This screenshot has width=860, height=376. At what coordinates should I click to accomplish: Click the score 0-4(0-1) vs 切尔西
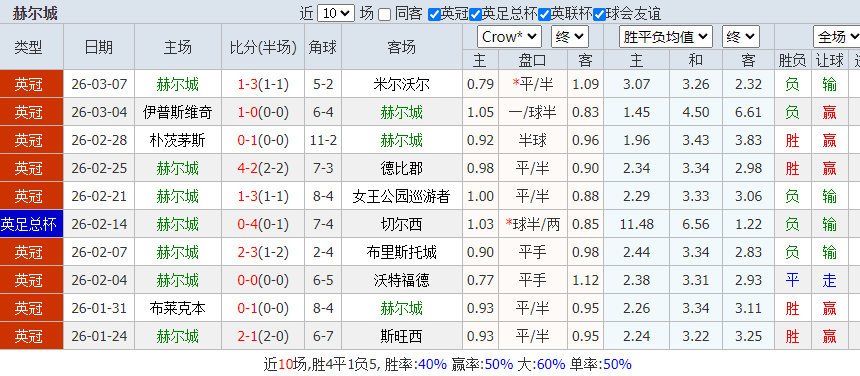tap(263, 224)
